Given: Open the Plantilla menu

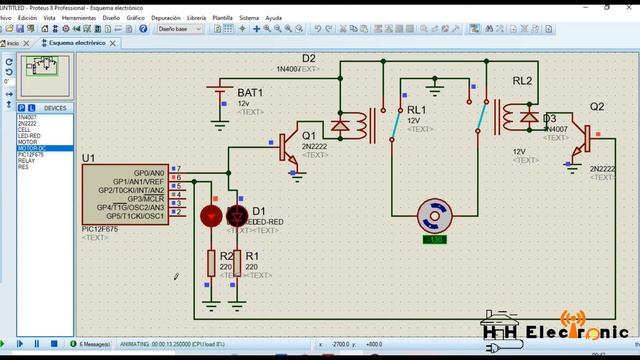Looking at the screenshot, I should 222,18.
